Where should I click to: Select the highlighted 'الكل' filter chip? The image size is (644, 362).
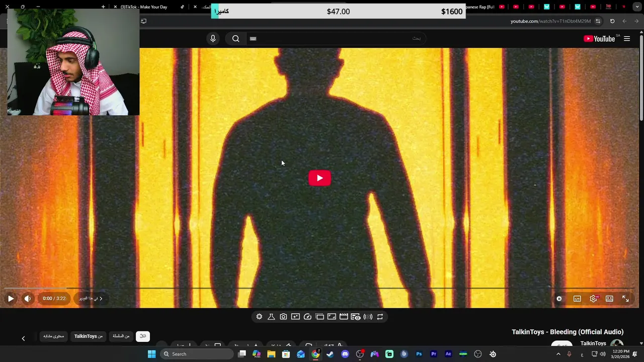tap(143, 336)
